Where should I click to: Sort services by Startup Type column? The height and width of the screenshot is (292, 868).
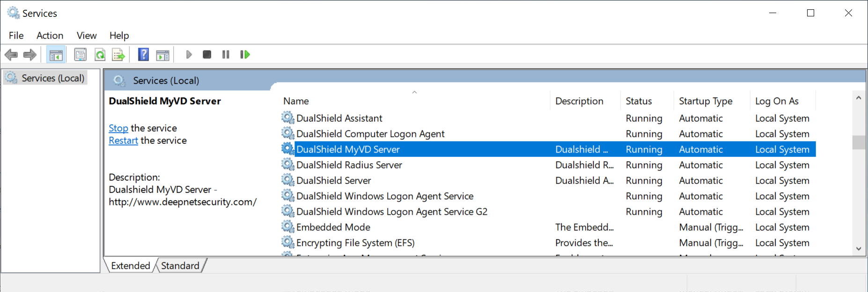[x=706, y=101]
